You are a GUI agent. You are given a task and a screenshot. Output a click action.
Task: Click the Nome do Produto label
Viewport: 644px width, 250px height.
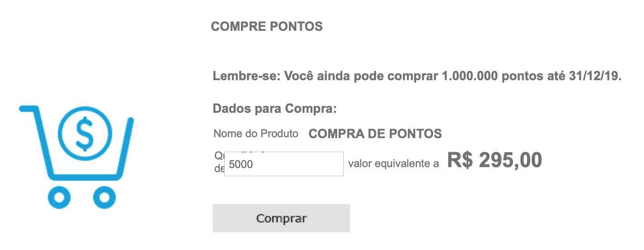coord(256,134)
